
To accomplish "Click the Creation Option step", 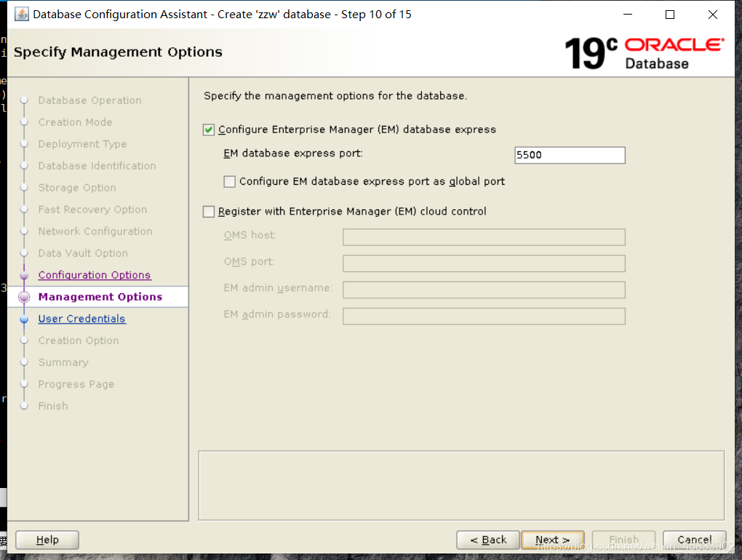I will (x=79, y=340).
